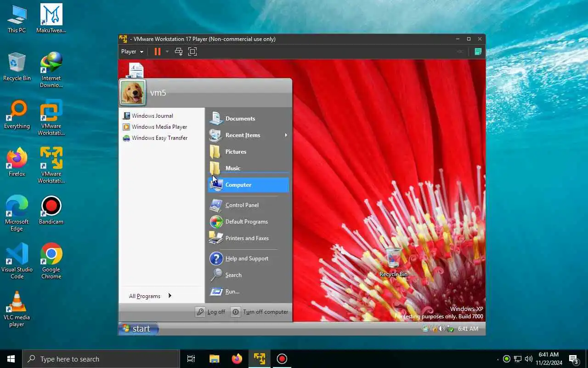This screenshot has height=368, width=588.
Task: Open Printers and Faxes
Action: pyautogui.click(x=249, y=238)
